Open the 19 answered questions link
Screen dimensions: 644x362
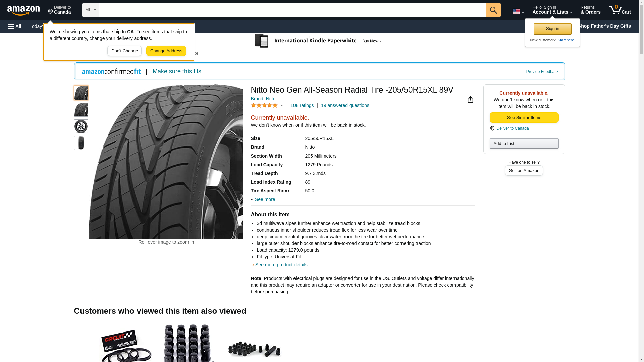pos(345,105)
